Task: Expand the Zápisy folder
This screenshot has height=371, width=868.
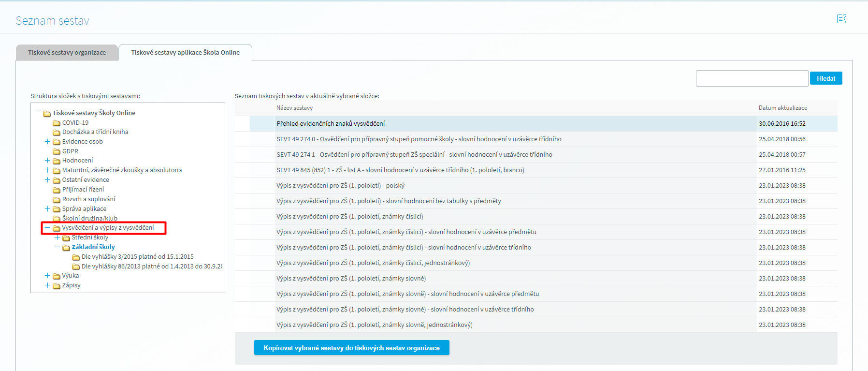Action: [x=47, y=285]
